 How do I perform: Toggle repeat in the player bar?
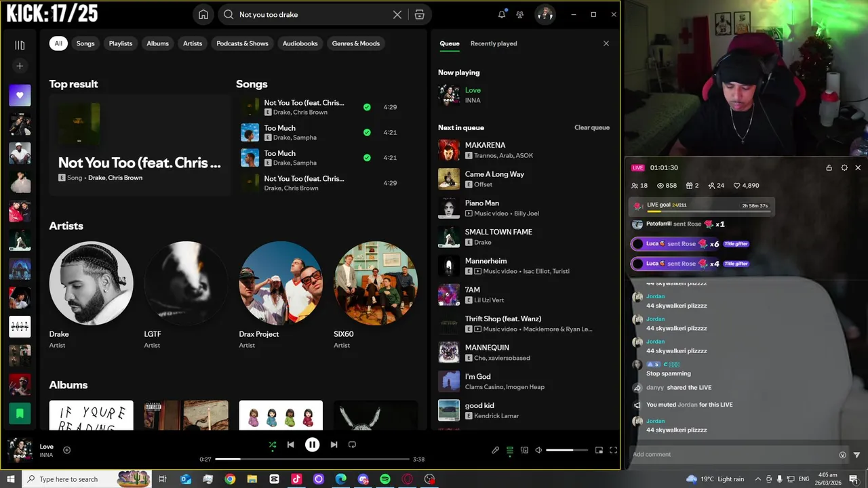352,445
